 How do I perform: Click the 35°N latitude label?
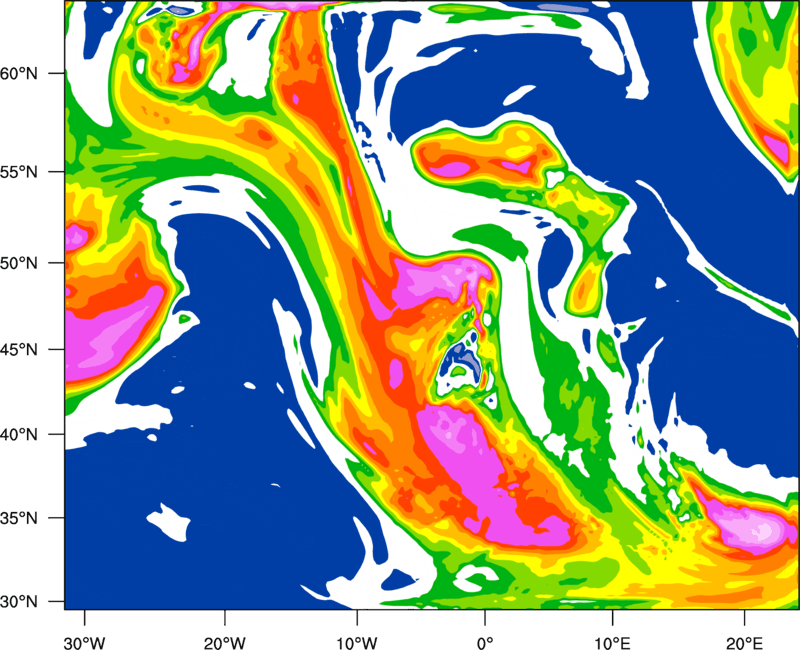click(19, 518)
